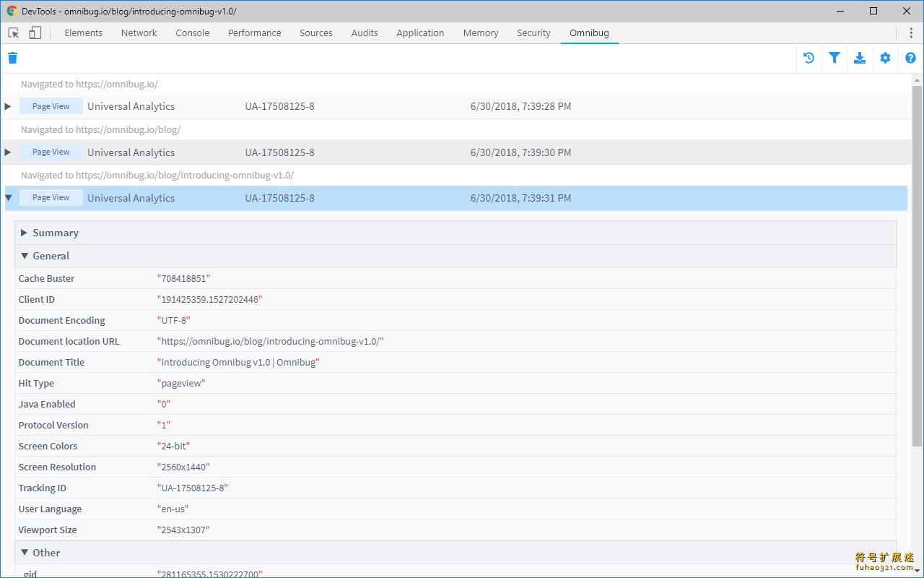Click the Protocol Version label
The width and height of the screenshot is (924, 578).
[x=53, y=425]
